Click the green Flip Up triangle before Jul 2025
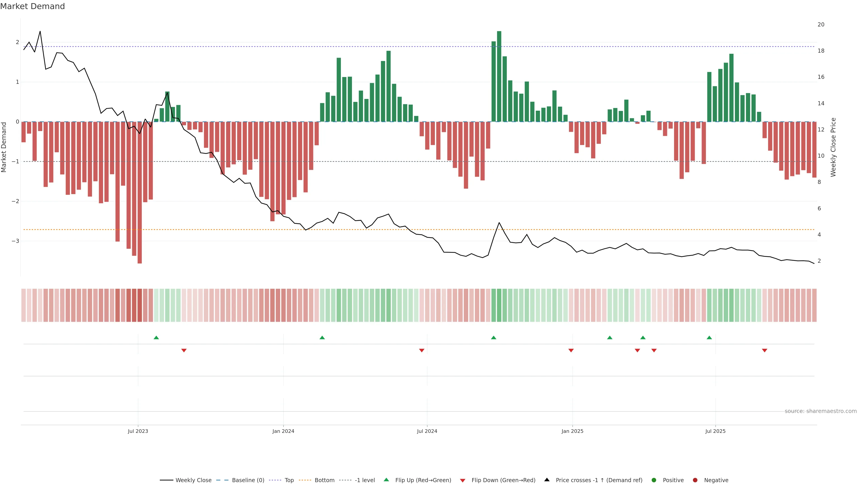Viewport: 868px width, 488px height. tap(709, 338)
